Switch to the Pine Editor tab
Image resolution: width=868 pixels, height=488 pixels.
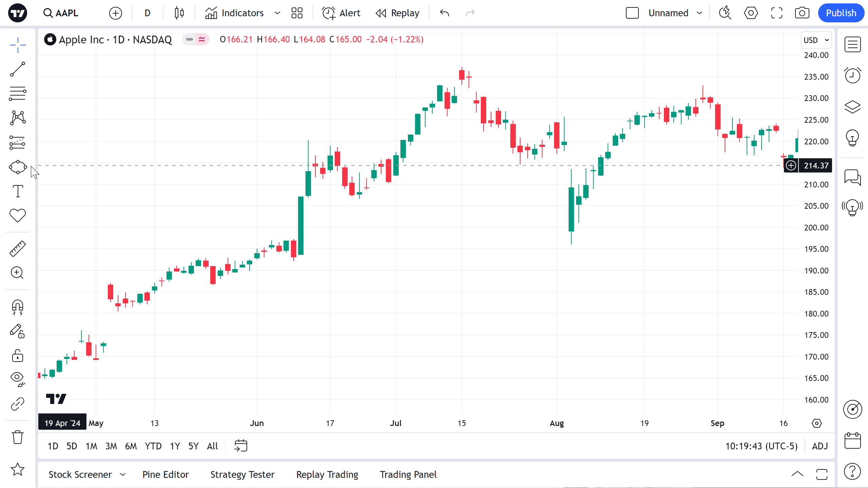click(x=165, y=474)
